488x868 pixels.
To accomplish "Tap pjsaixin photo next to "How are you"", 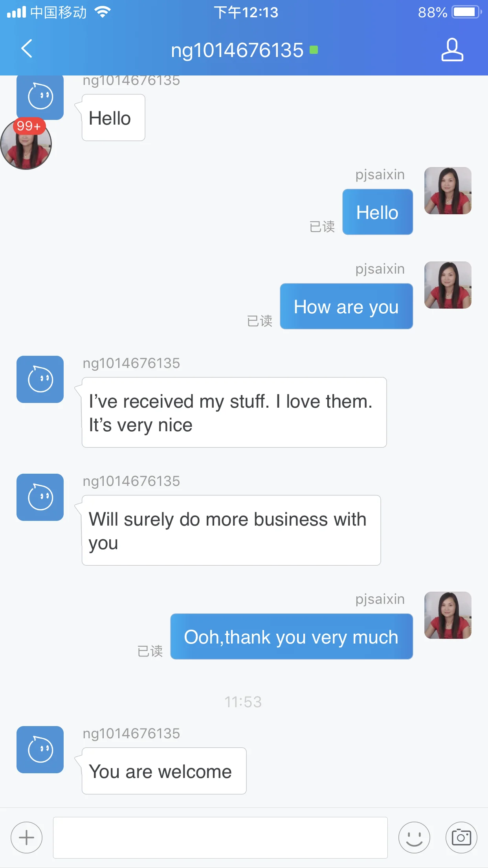I will [x=448, y=285].
